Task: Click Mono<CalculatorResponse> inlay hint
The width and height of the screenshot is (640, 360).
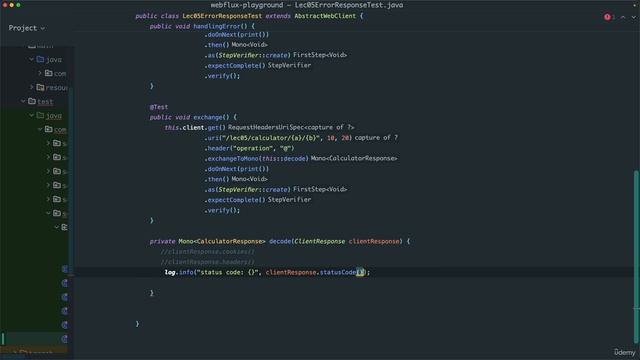Action: pyautogui.click(x=354, y=158)
